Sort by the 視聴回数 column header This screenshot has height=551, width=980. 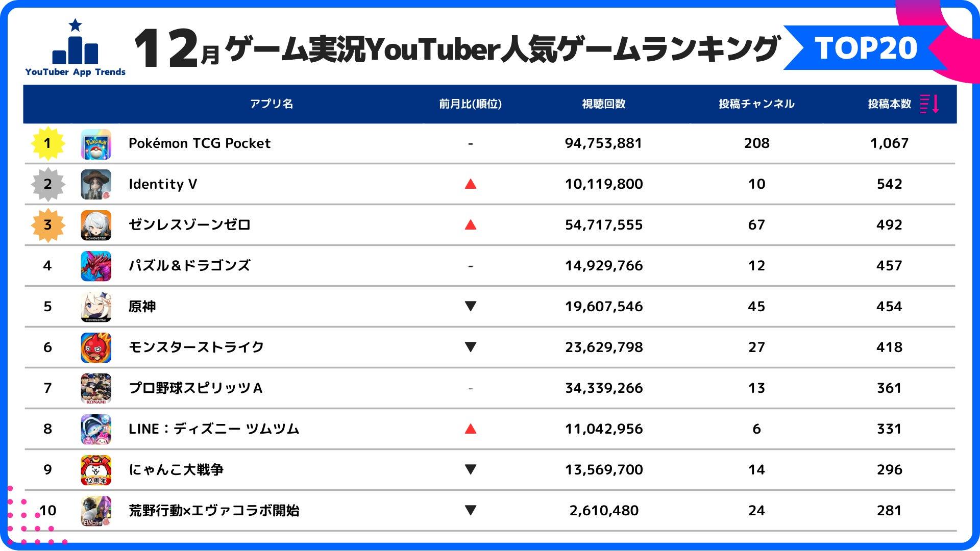(x=604, y=104)
